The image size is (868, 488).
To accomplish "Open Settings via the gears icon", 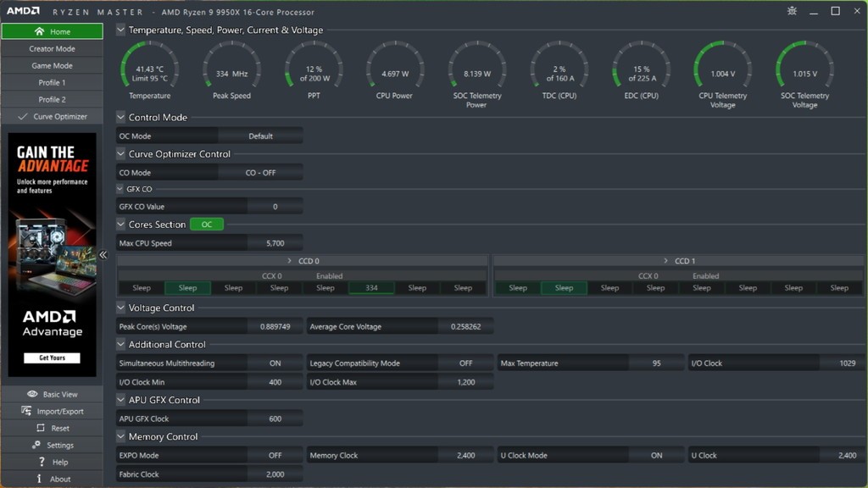I will pos(36,445).
